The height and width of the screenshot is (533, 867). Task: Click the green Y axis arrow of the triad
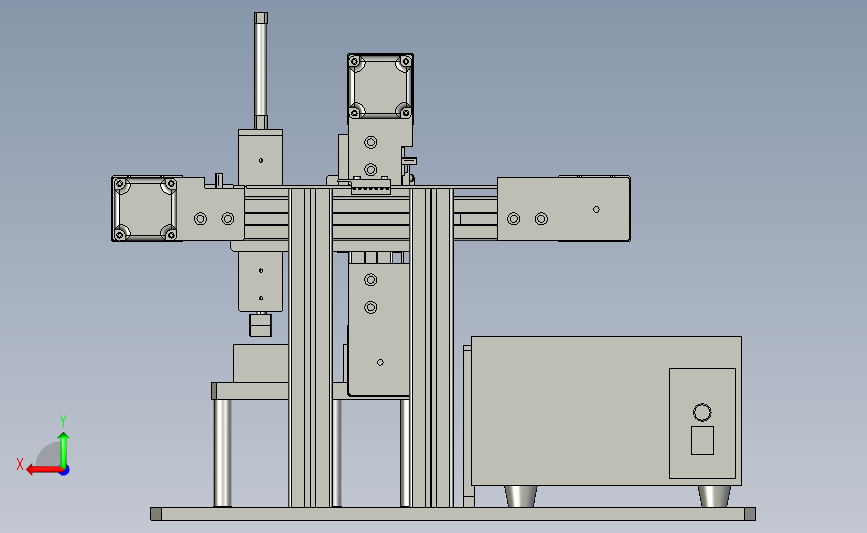[x=64, y=449]
